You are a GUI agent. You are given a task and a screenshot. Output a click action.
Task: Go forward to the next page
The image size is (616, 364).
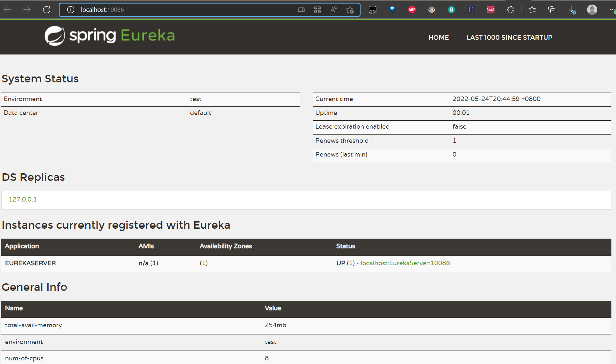tap(27, 10)
